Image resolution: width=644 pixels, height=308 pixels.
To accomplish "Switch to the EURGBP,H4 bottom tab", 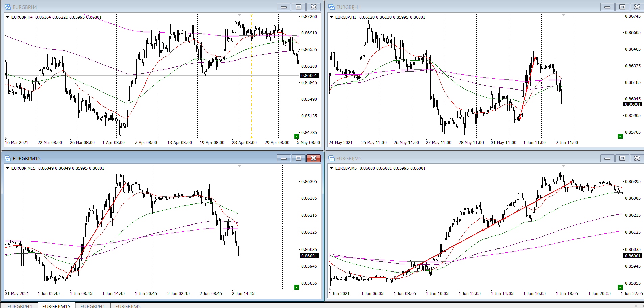I will click(x=20, y=306).
